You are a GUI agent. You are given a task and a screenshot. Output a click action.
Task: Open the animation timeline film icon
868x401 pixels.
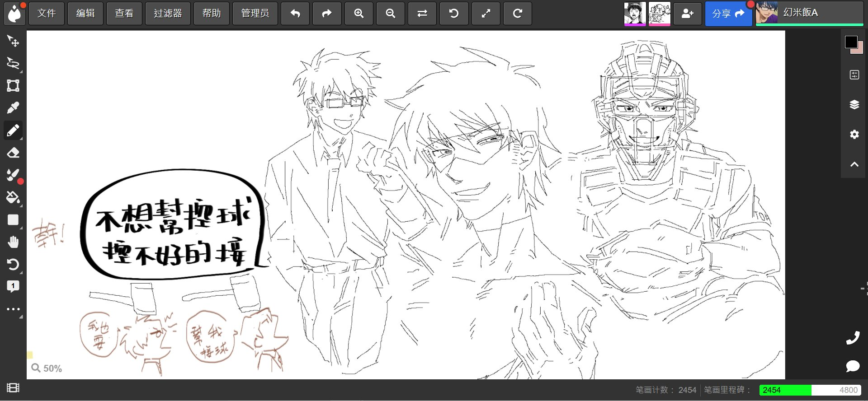pos(13,388)
